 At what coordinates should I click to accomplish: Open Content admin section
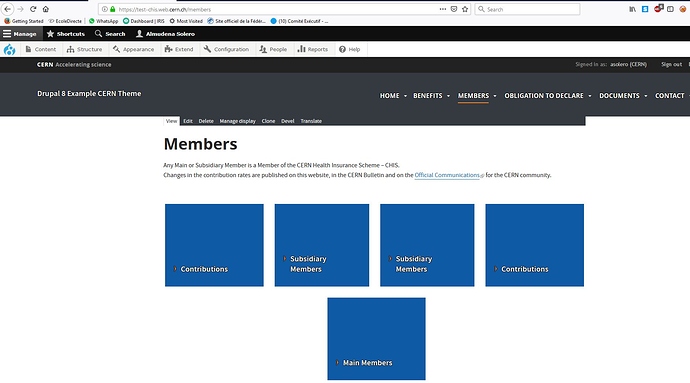(40, 49)
